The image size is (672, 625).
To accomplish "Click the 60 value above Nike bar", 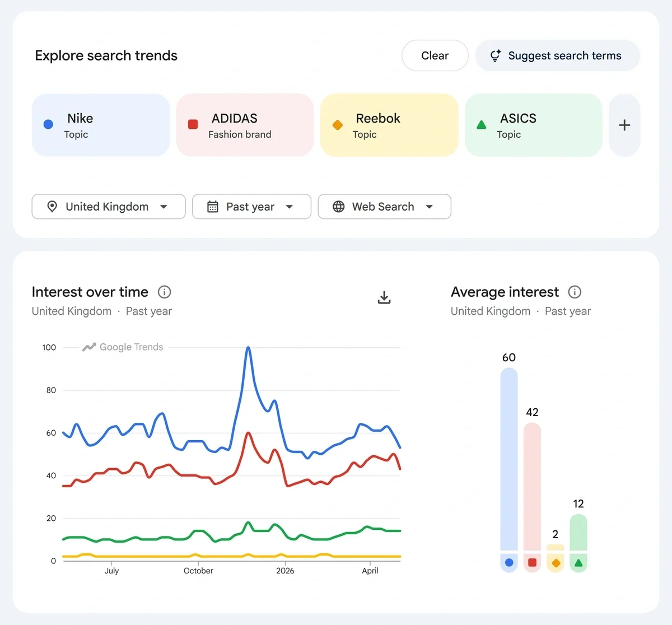I will click(x=509, y=357).
